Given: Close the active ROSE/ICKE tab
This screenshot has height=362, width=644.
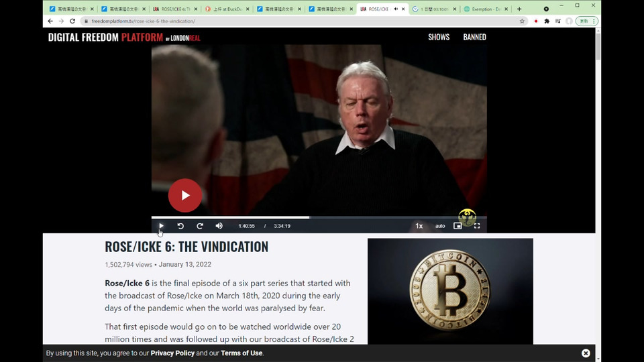Looking at the screenshot, I should (403, 9).
